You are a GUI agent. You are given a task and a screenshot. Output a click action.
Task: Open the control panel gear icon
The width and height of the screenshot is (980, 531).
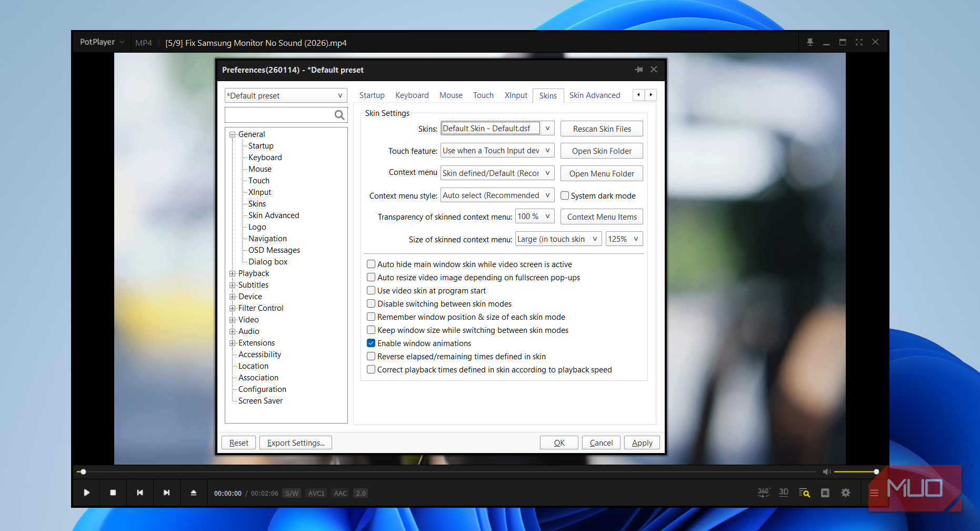[x=846, y=493]
